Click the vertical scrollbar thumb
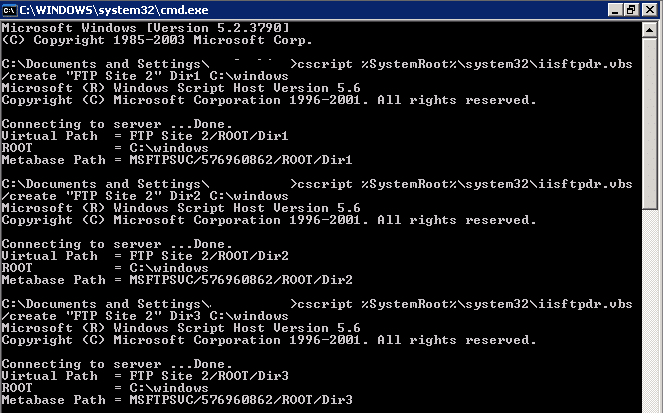This screenshot has height=413, width=663. point(649,123)
